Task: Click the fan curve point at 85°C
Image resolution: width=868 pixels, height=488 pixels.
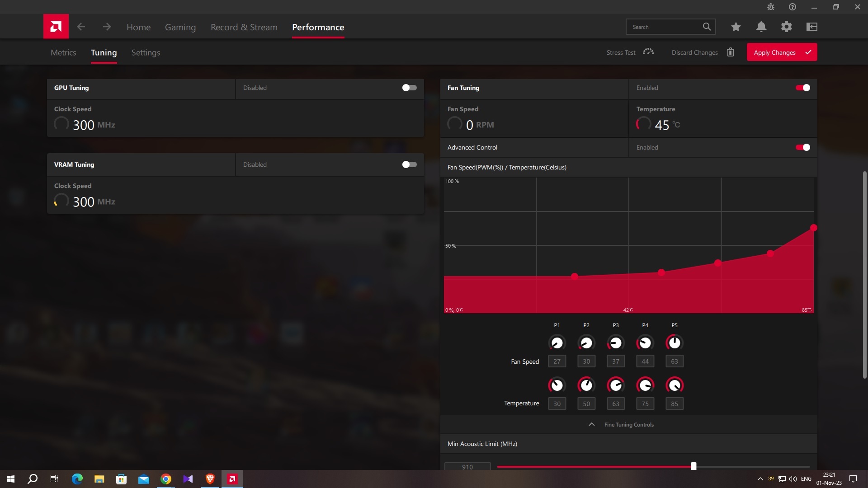Action: click(813, 228)
